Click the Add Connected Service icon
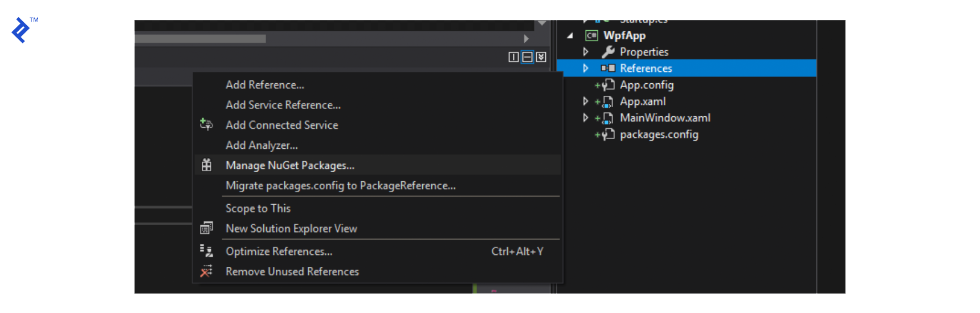The height and width of the screenshot is (313, 980). (x=206, y=124)
